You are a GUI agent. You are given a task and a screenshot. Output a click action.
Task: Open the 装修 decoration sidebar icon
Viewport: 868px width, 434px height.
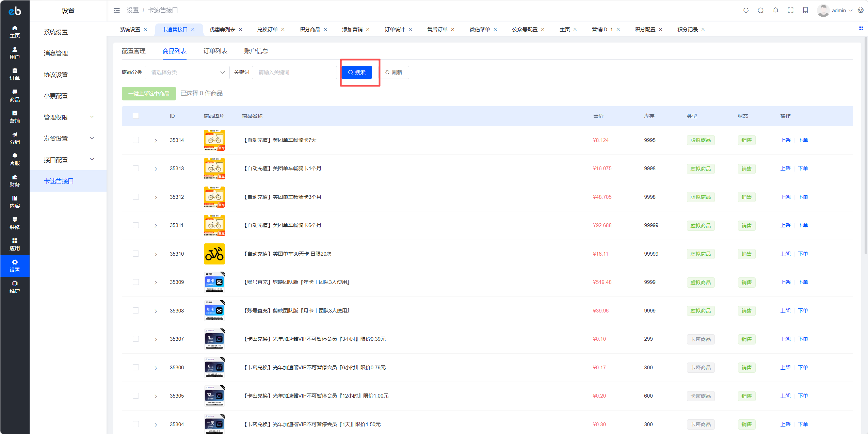pos(15,223)
